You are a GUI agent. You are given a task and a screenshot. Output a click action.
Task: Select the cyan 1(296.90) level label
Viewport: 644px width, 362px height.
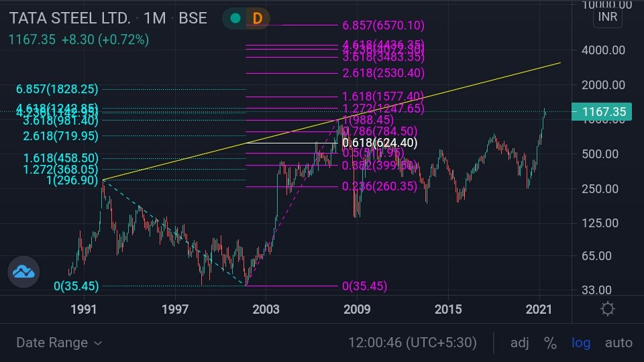click(72, 180)
